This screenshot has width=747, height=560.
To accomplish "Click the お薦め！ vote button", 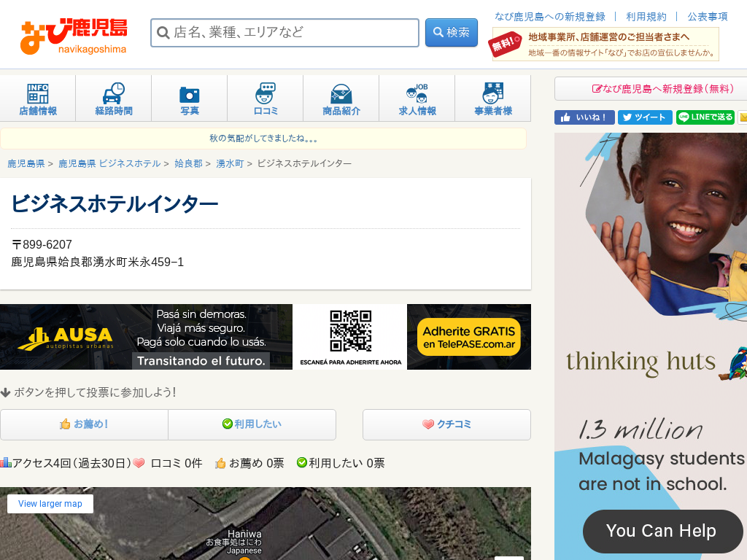I will click(x=85, y=424).
